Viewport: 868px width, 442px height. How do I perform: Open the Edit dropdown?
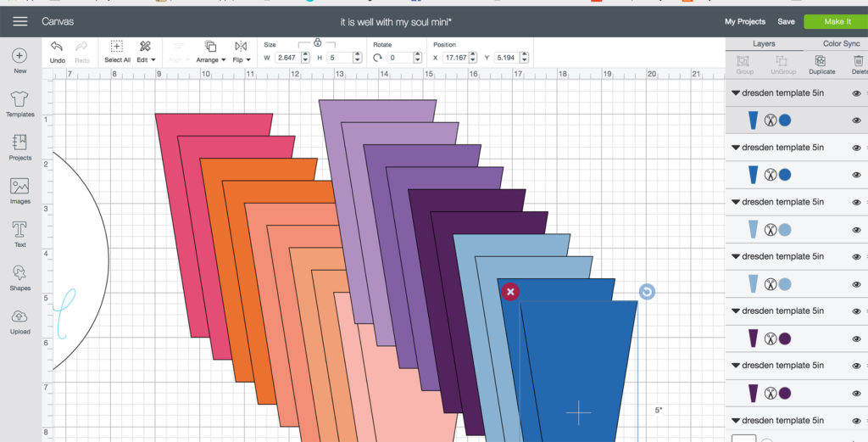tap(146, 52)
